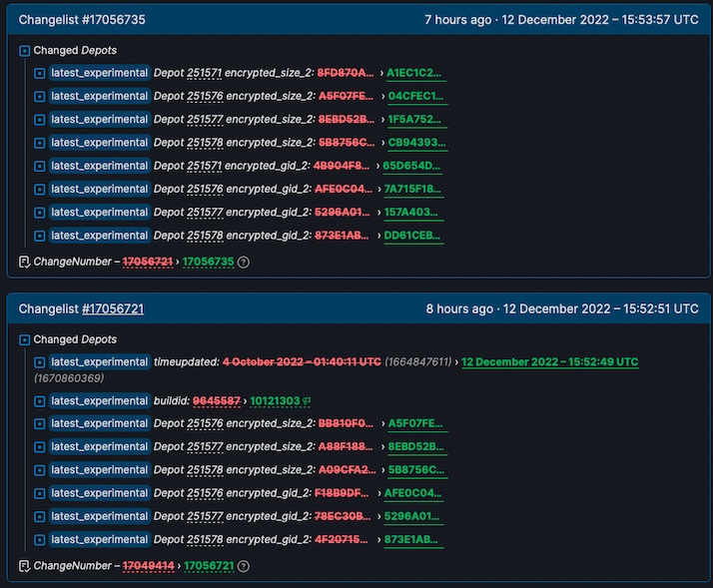713x588 pixels.
Task: Click the new hash value A1EC1C2
Action: 415,73
